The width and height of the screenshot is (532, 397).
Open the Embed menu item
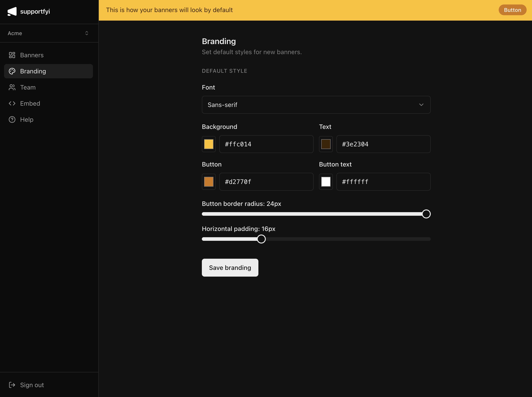tap(30, 103)
